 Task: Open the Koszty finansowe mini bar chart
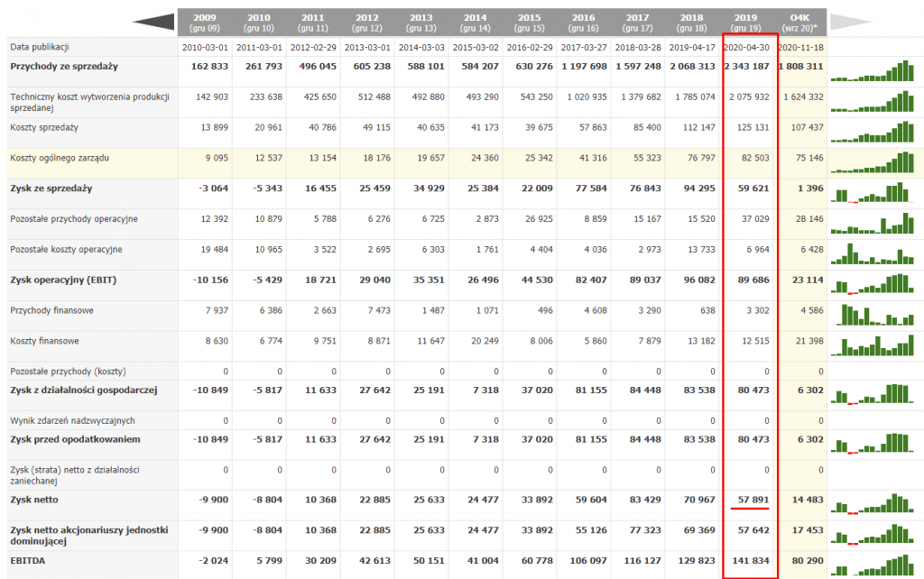coord(873,345)
